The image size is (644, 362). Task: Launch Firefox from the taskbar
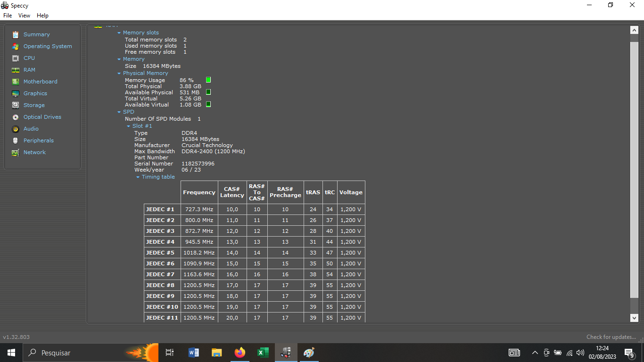click(x=240, y=353)
